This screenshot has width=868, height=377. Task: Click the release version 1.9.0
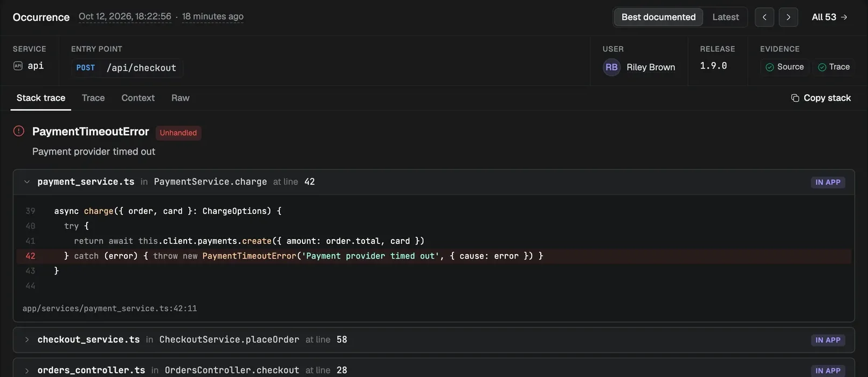point(713,66)
